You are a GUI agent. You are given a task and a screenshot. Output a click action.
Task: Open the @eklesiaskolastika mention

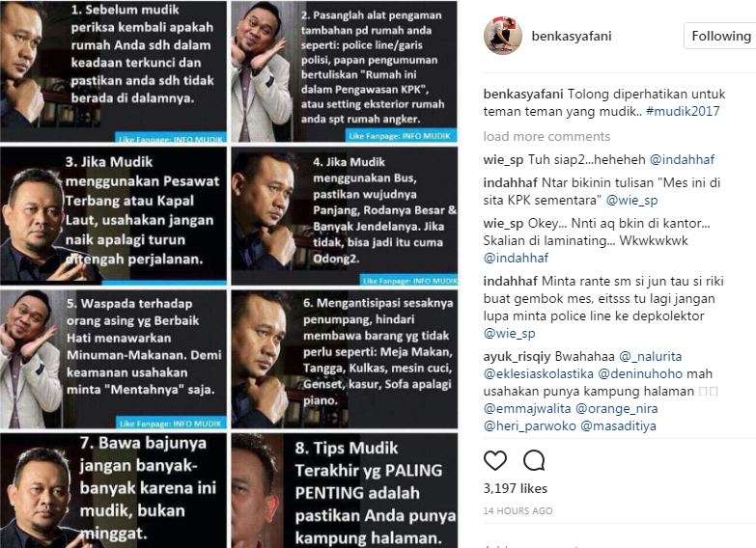coord(538,373)
